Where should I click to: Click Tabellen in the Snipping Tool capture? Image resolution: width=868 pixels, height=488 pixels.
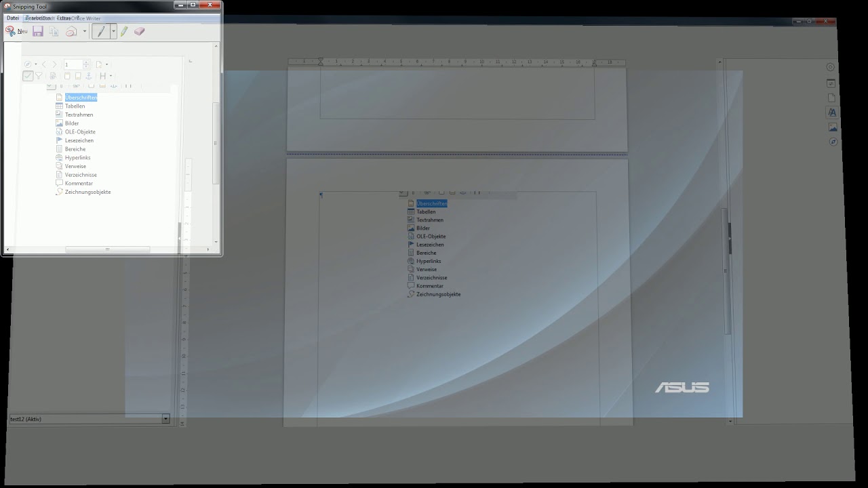(x=75, y=106)
